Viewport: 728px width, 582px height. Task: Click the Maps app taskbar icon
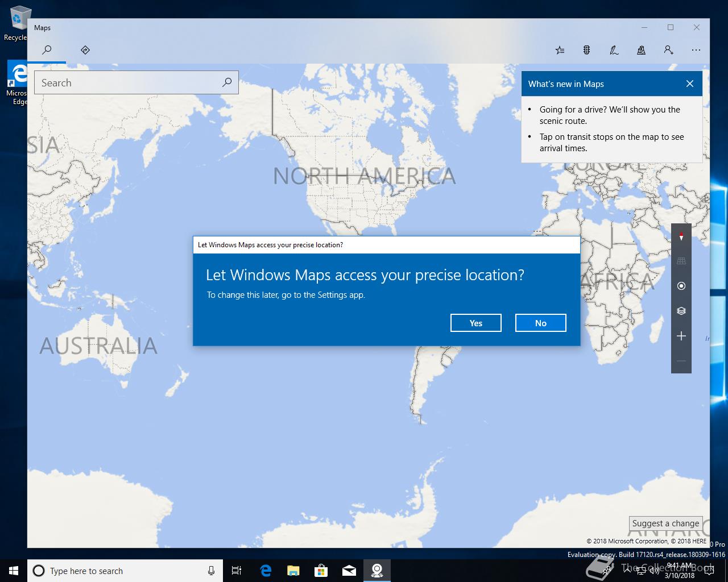click(x=377, y=571)
